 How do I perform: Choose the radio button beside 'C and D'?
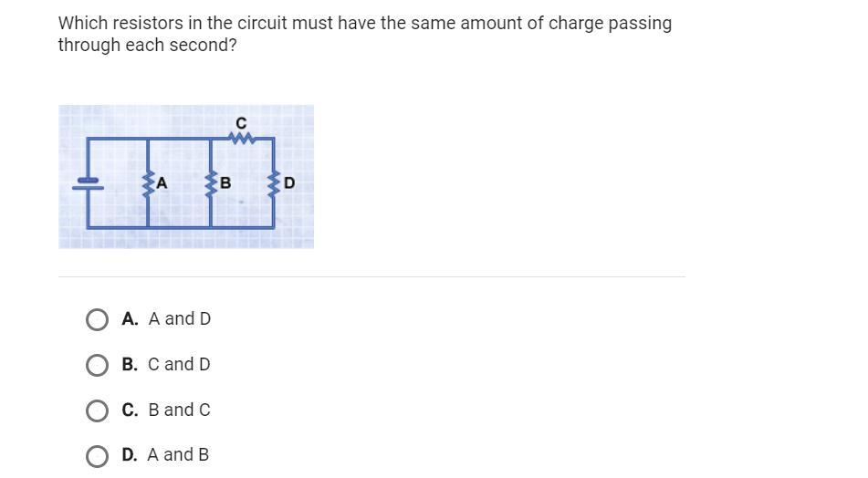click(x=97, y=365)
